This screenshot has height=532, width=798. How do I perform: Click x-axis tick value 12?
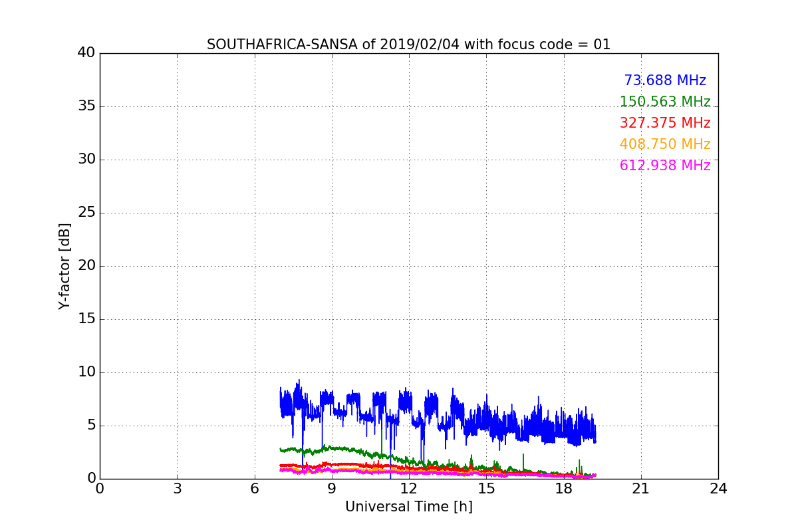[409, 489]
